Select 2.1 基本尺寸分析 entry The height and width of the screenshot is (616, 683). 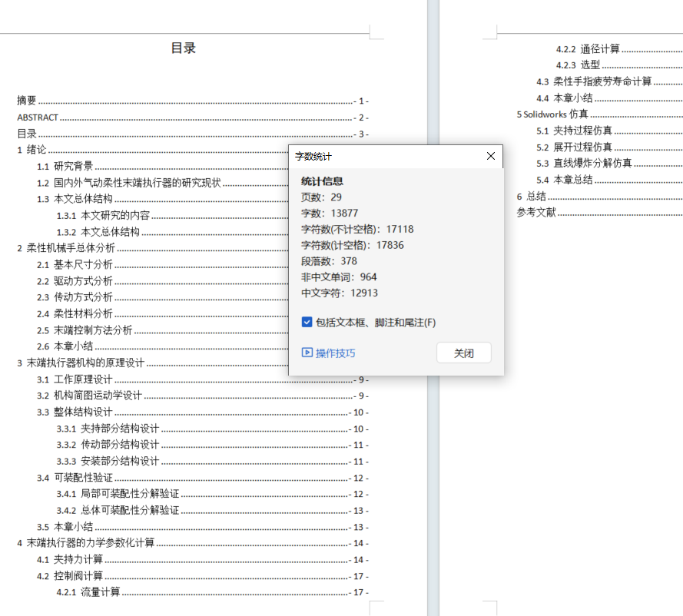(162, 265)
